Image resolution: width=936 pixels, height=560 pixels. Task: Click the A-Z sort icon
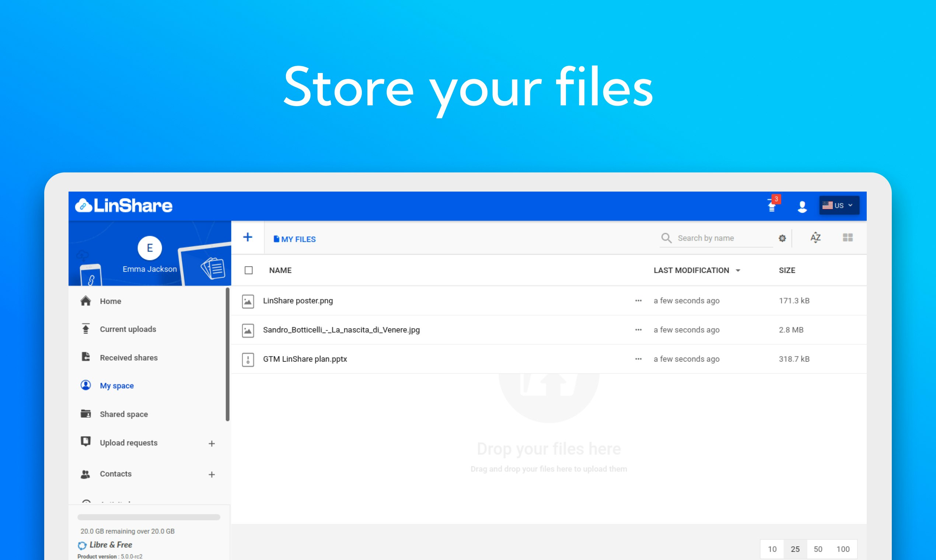815,238
